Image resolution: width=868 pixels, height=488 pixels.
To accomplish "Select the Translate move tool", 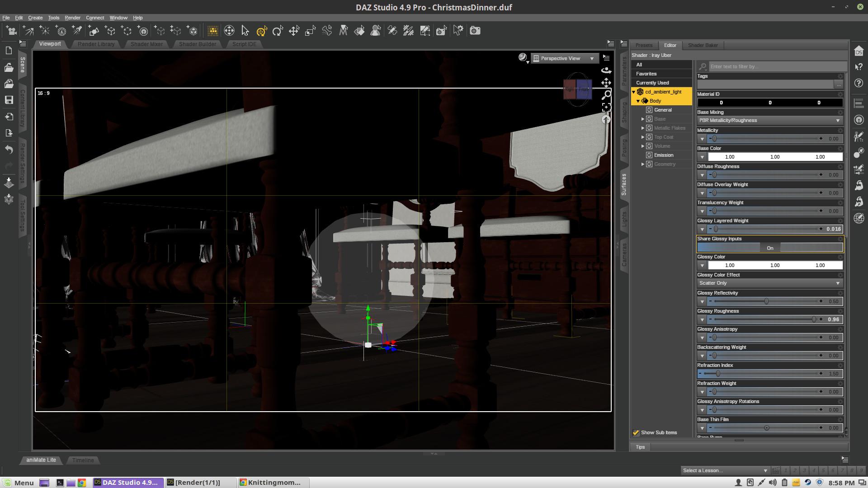I will pyautogui.click(x=294, y=31).
